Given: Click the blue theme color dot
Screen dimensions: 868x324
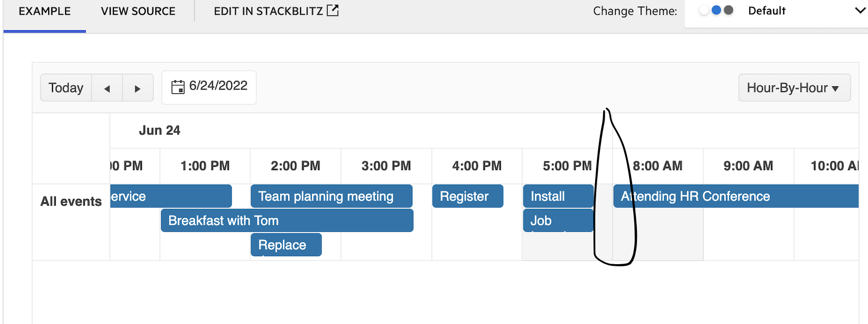Looking at the screenshot, I should tap(716, 10).
